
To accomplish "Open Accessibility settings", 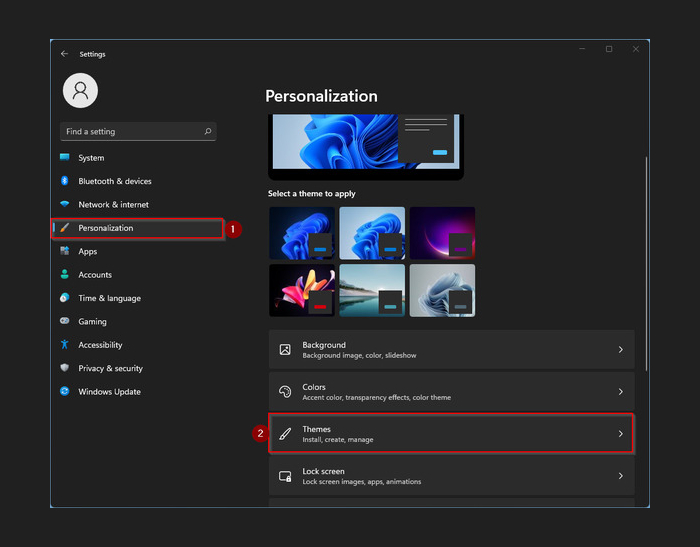I will tap(138, 345).
